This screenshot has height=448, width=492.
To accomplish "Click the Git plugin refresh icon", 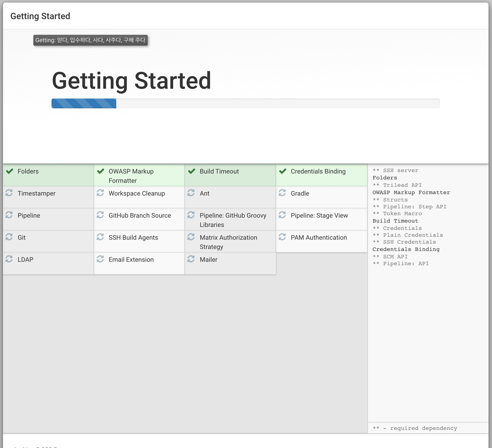I will pyautogui.click(x=9, y=237).
